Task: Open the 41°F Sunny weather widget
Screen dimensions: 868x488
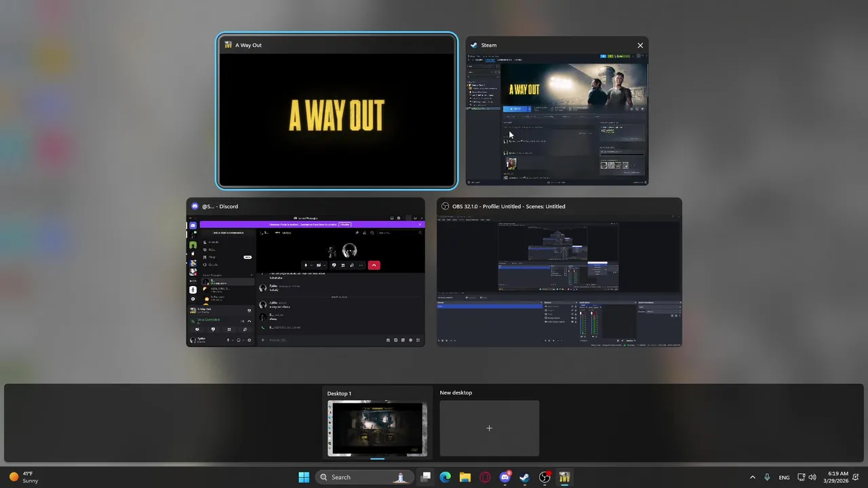Action: click(x=24, y=477)
